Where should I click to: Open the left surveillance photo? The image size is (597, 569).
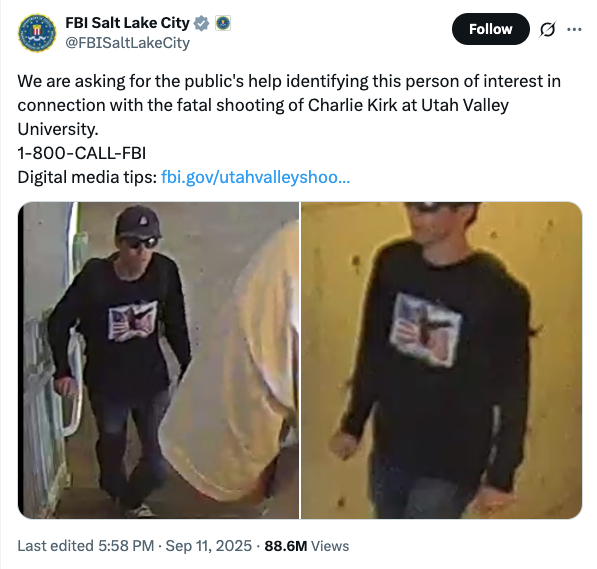(158, 360)
